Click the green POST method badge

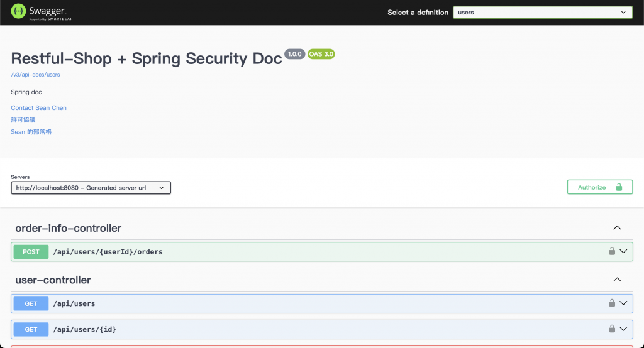[31, 252]
